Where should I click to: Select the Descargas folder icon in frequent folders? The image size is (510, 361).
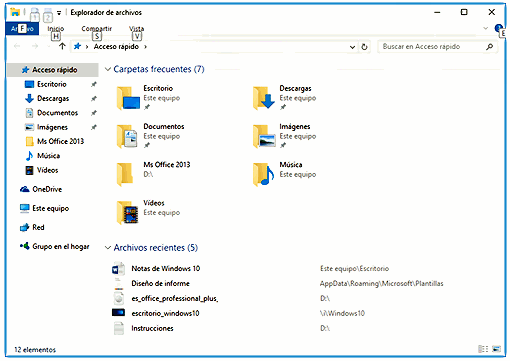[x=264, y=98]
